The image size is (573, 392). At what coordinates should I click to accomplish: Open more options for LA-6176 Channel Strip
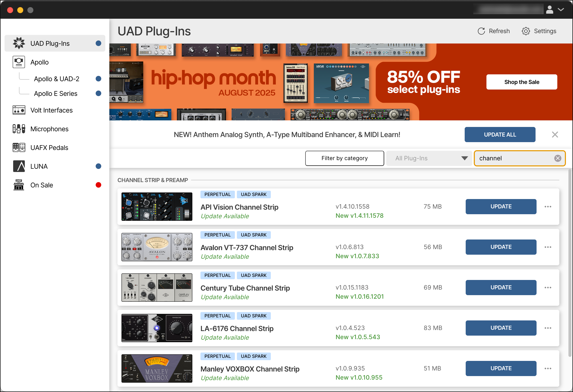coord(548,328)
